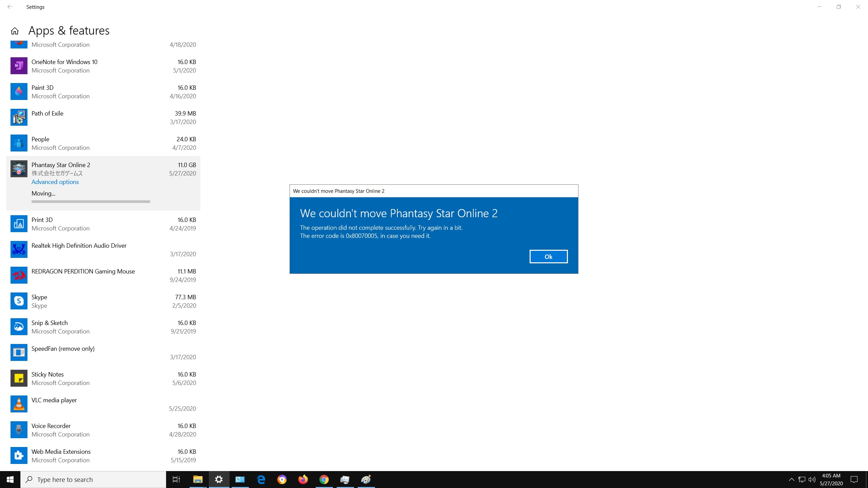Select the OneNote for Windows 10 icon
The height and width of the screenshot is (488, 868).
(19, 66)
